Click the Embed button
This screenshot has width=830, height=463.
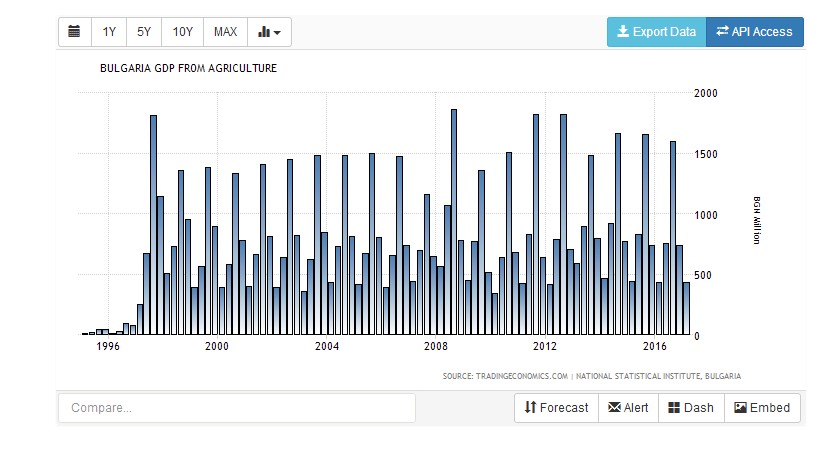[762, 408]
